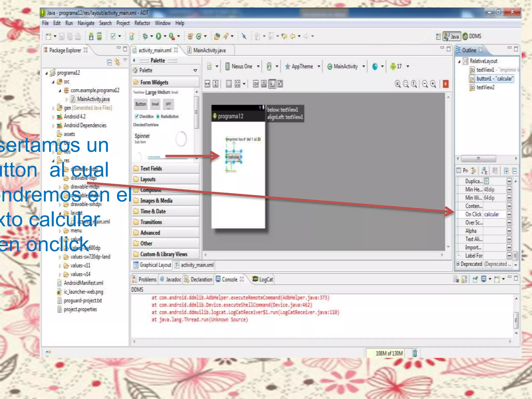Select the RadioButton widget in palette

coord(168,116)
